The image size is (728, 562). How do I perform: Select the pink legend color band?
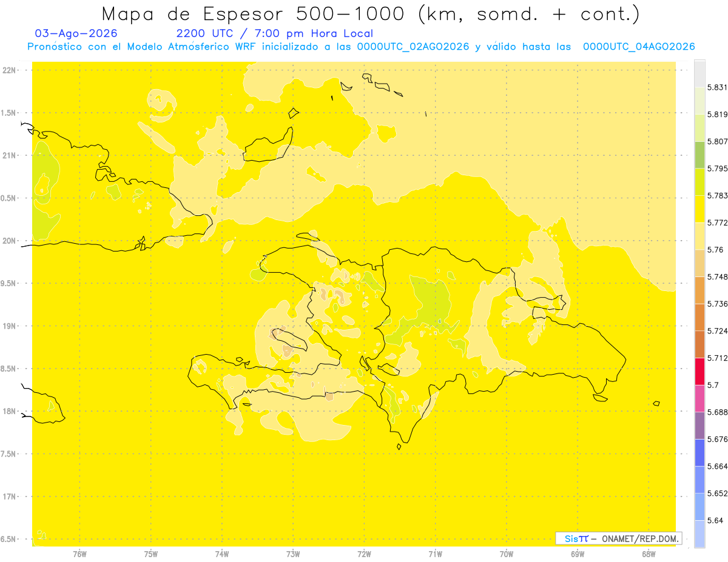coord(699,398)
